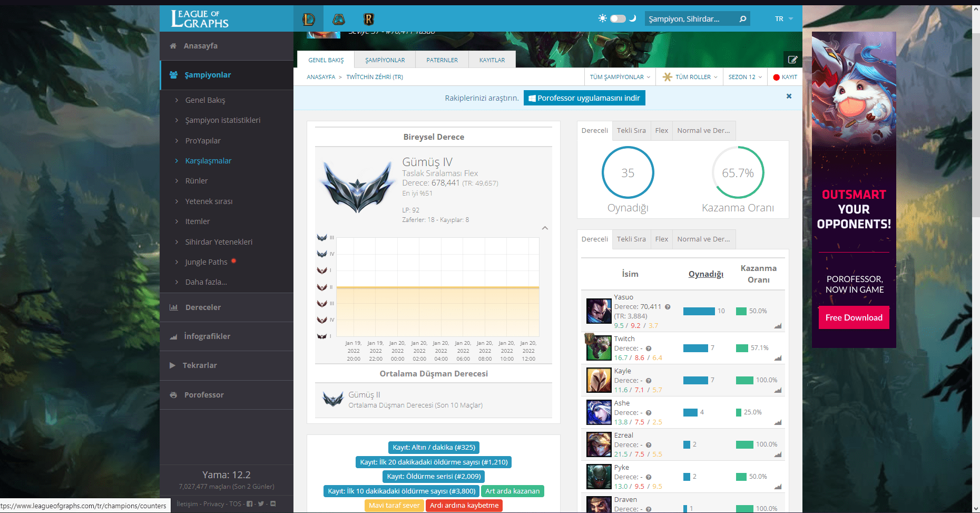Screen dimensions: 980x513
Task: Click the Art arda kazanan badge
Action: pos(512,491)
